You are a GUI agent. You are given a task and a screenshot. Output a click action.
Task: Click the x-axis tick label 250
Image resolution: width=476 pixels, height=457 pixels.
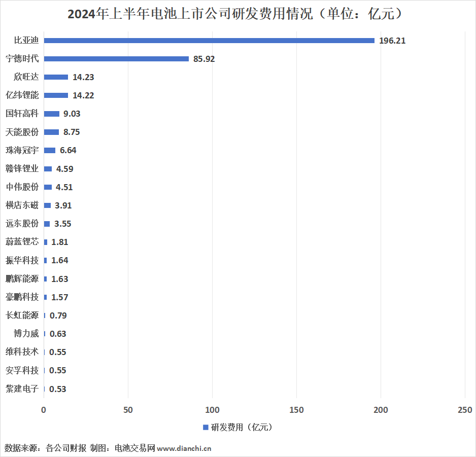465,410
